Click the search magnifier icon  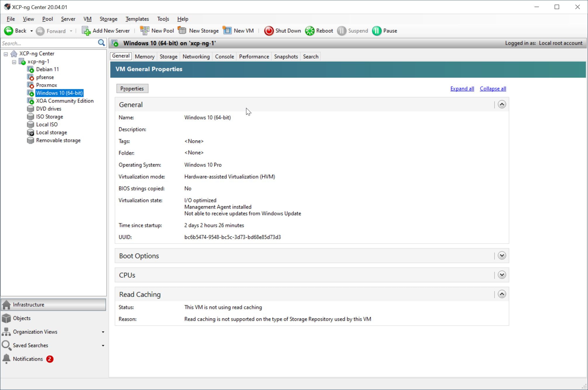[x=101, y=43]
